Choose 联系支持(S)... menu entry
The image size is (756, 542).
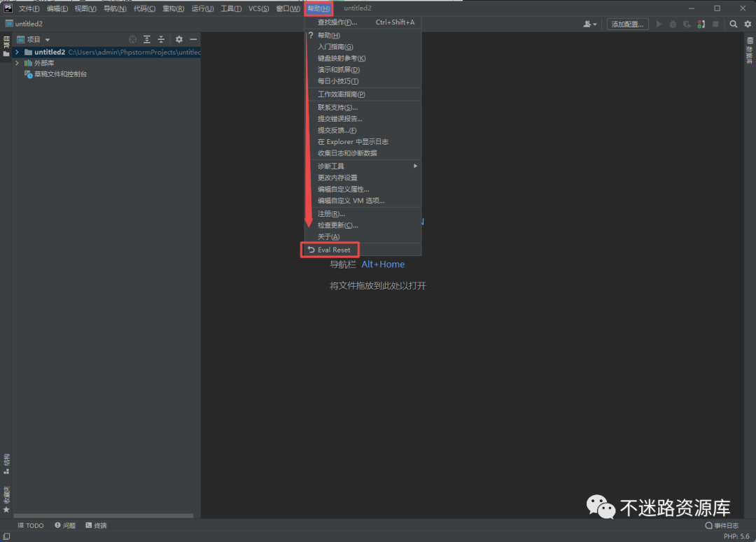coord(363,108)
